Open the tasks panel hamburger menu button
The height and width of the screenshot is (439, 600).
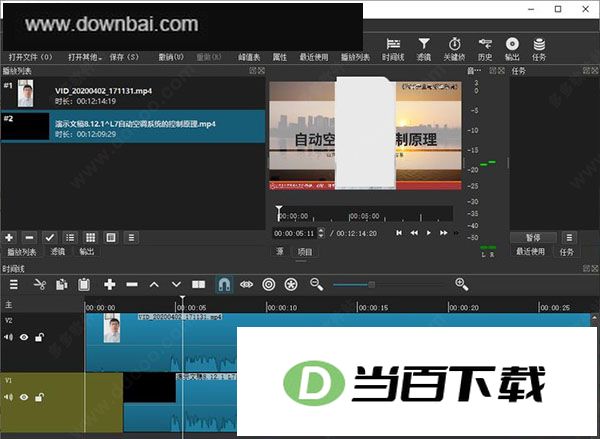coord(569,238)
